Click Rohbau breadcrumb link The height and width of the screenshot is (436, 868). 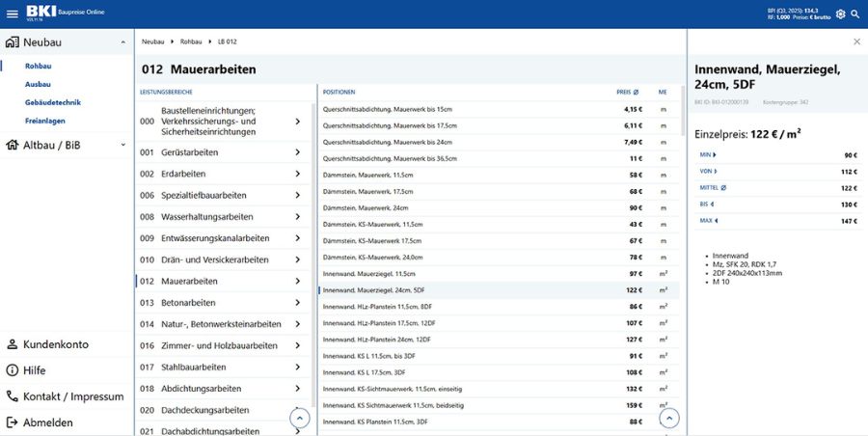click(x=191, y=41)
